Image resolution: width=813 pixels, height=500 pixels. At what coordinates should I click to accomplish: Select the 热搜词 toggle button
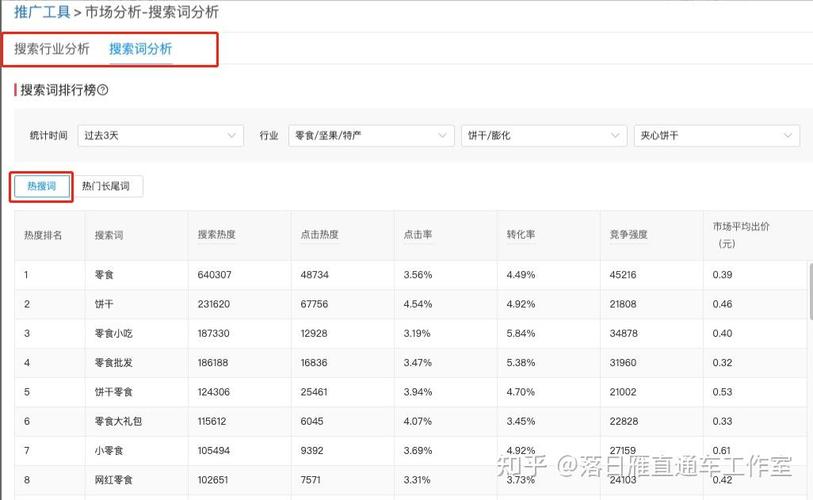click(41, 186)
